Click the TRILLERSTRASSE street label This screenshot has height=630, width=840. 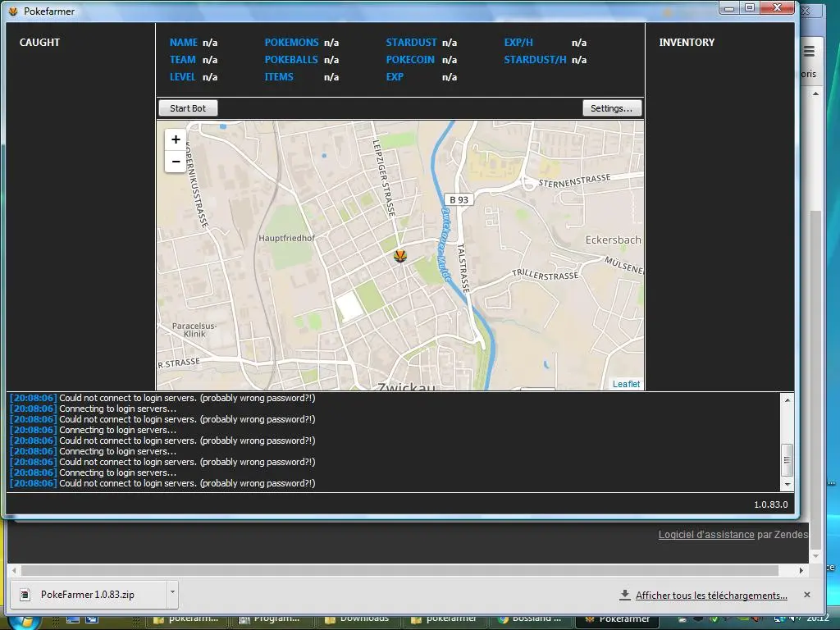(546, 275)
